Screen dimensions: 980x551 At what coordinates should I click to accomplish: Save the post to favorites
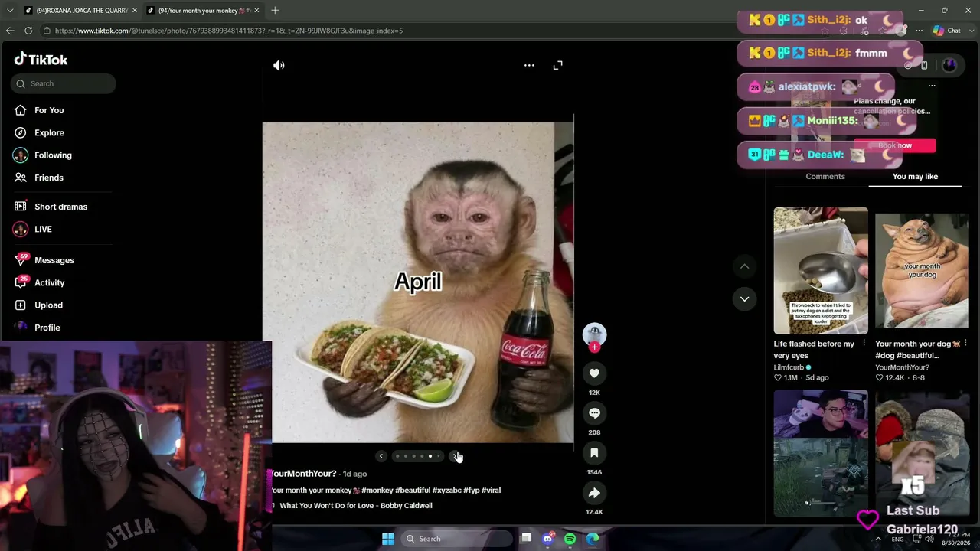[x=594, y=453]
